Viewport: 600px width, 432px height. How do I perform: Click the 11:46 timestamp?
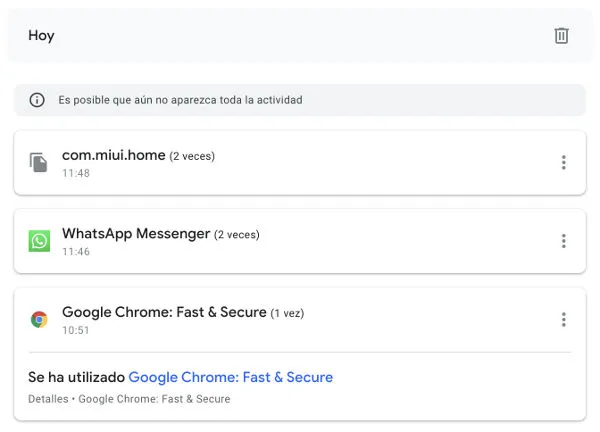coord(76,252)
